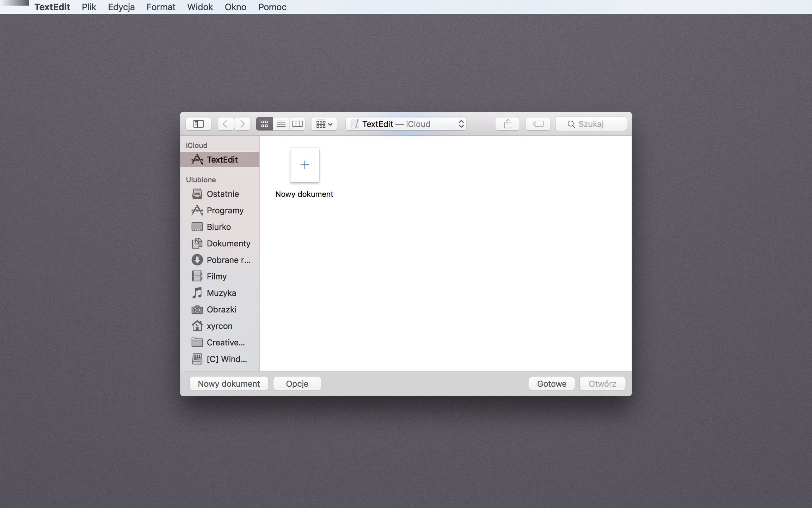Viewport: 812px width, 508px height.
Task: Open the Format menu
Action: tap(161, 7)
